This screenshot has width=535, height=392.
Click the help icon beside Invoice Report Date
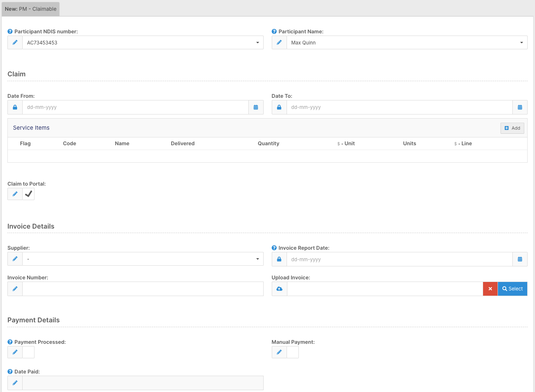tap(274, 248)
